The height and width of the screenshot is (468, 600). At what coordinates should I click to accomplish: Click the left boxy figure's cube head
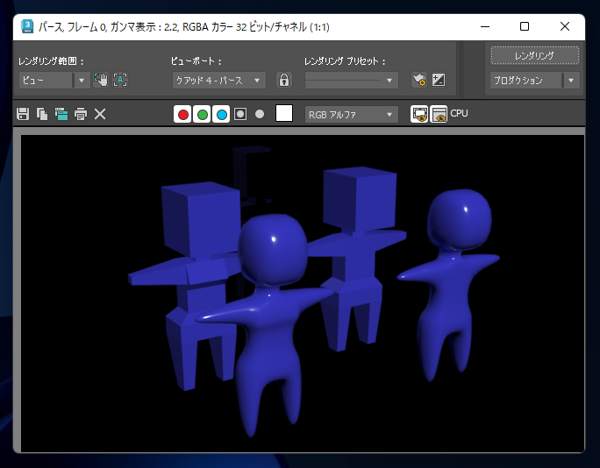[201, 218]
